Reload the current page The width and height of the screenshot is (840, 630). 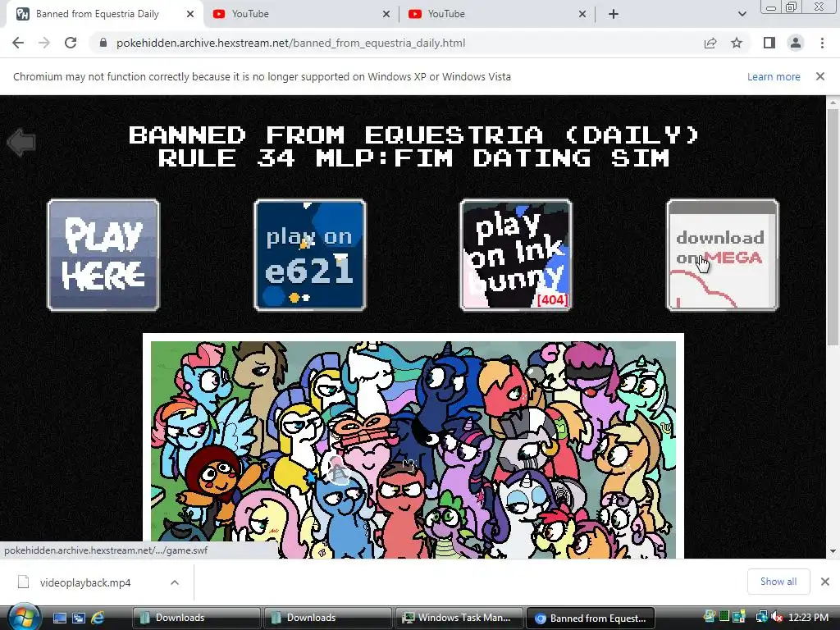pyautogui.click(x=71, y=43)
